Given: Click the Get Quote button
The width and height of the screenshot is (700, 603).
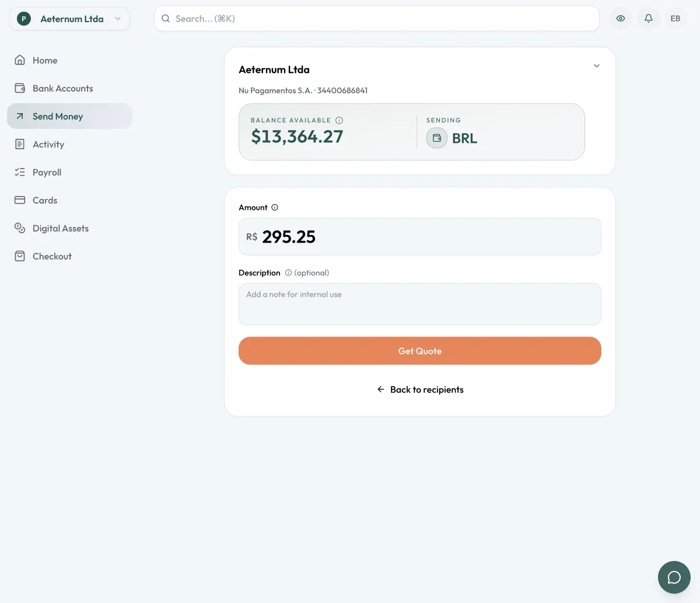Looking at the screenshot, I should tap(420, 351).
